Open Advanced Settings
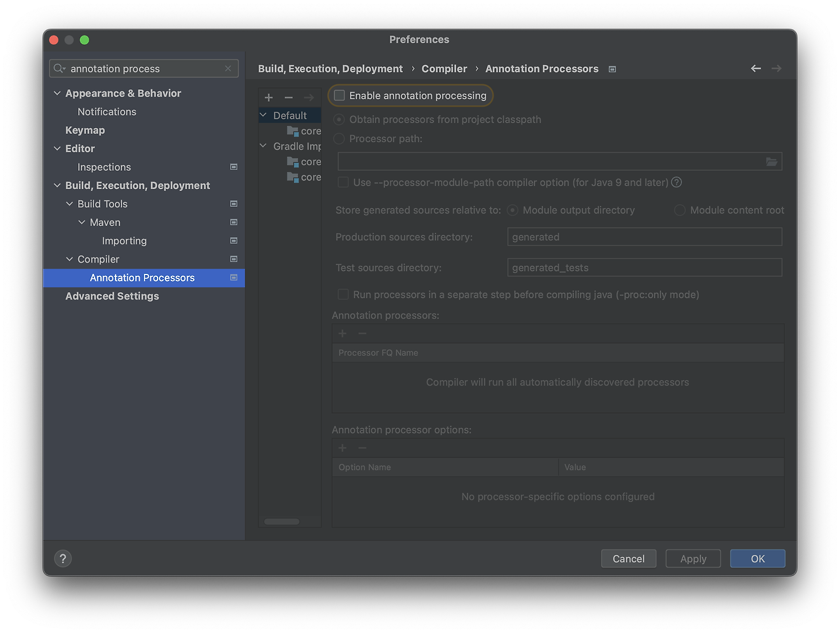The width and height of the screenshot is (840, 633). tap(112, 296)
